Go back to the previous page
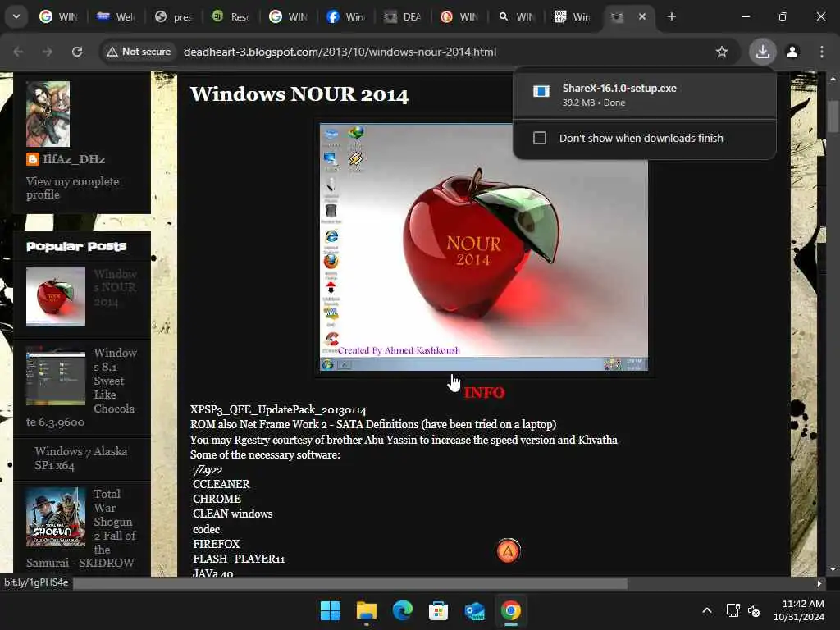The height and width of the screenshot is (630, 840). coord(18,52)
